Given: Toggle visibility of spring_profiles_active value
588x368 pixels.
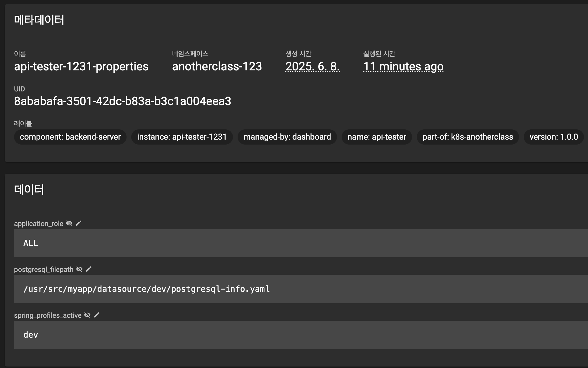Looking at the screenshot, I should pyautogui.click(x=87, y=315).
